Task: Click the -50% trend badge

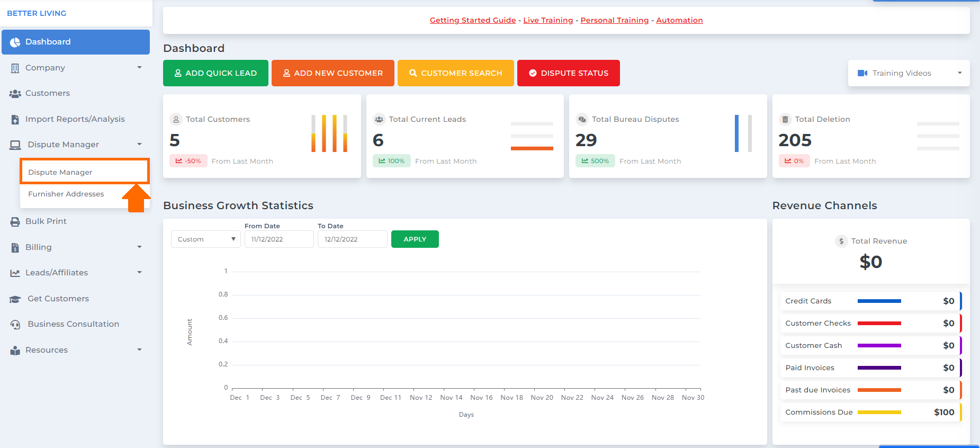Action: pyautogui.click(x=188, y=161)
